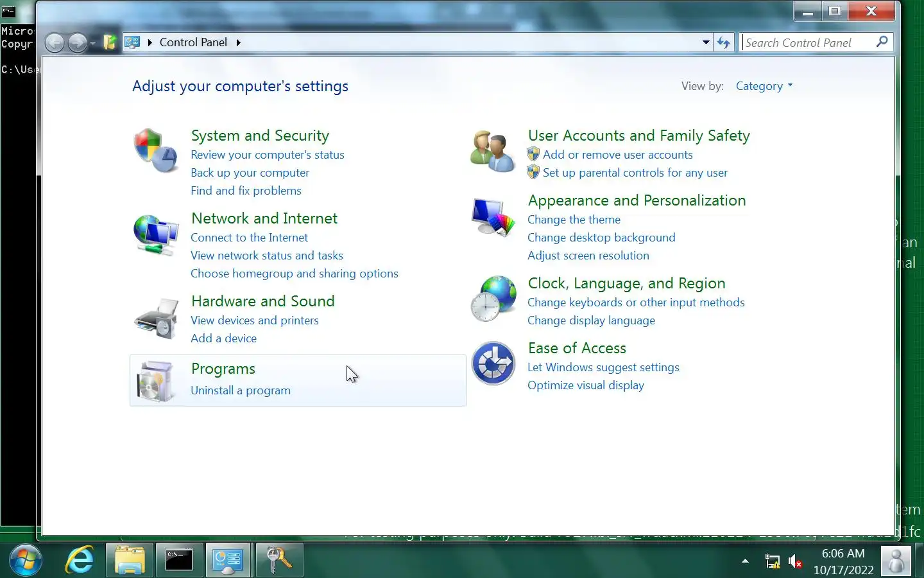Image resolution: width=924 pixels, height=578 pixels.
Task: Click the taskbar clock showing 6:06 AM
Action: [x=843, y=561]
